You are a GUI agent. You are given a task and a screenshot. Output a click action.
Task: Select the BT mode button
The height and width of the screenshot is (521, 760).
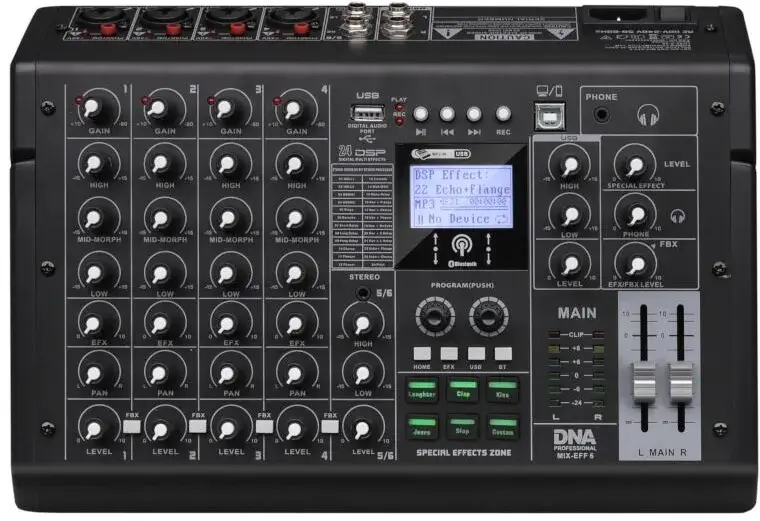click(x=503, y=353)
